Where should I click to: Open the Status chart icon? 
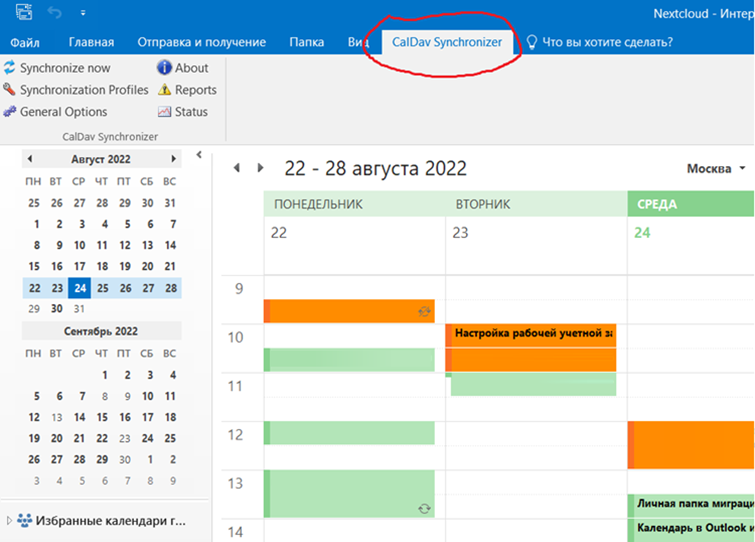[x=164, y=112]
